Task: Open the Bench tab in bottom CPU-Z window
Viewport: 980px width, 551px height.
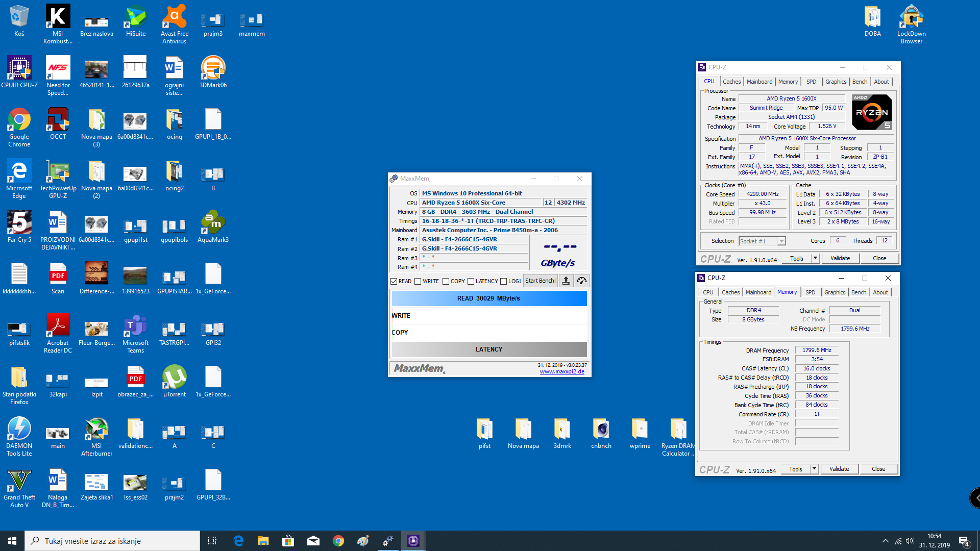Action: click(x=859, y=292)
